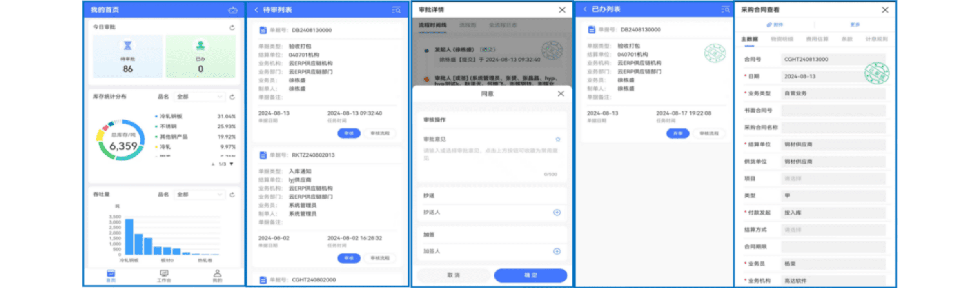
Task: Go to the next legend page arrow
Action: point(232,164)
